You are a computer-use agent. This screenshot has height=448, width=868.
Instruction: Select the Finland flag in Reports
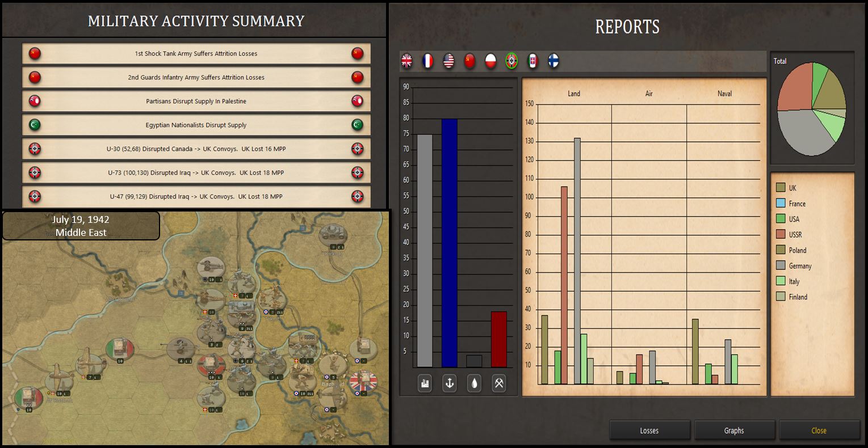pos(553,61)
